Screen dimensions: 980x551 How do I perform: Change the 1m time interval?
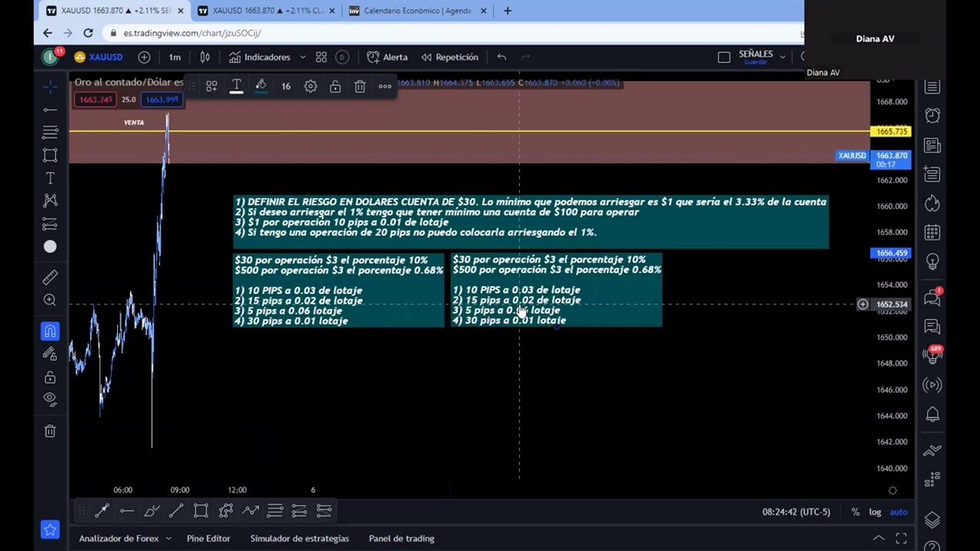[175, 57]
